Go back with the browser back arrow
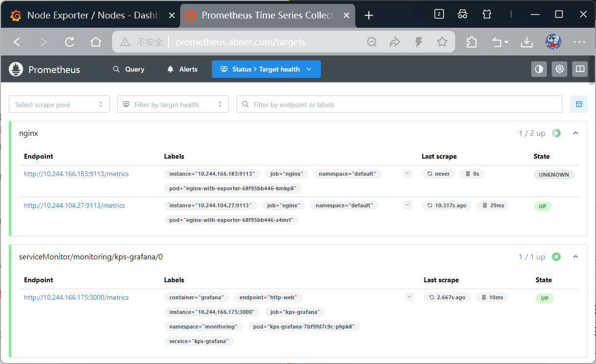Image resolution: width=596 pixels, height=364 pixels. point(17,42)
